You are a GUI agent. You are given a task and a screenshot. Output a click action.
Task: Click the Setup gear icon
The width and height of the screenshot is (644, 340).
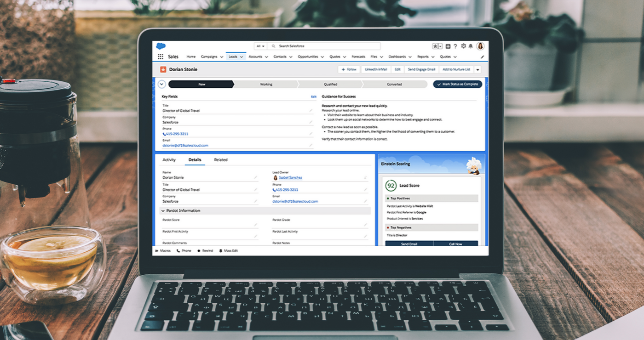[x=463, y=46]
